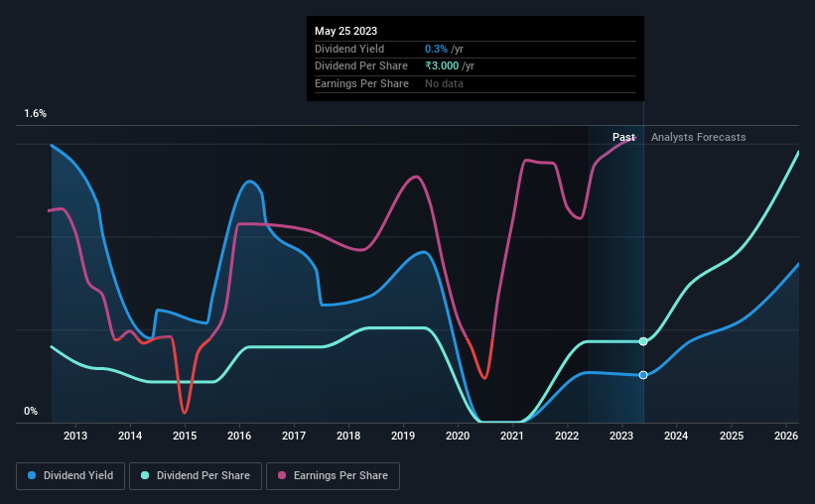The width and height of the screenshot is (815, 504).
Task: Click the 0% y-axis label
Action: click(31, 412)
